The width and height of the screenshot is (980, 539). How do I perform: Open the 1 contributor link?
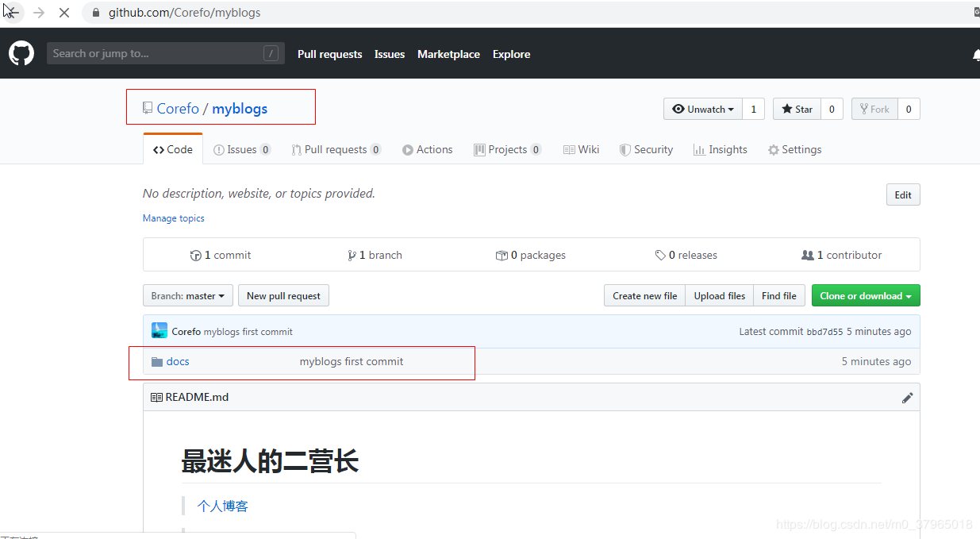[x=842, y=256]
